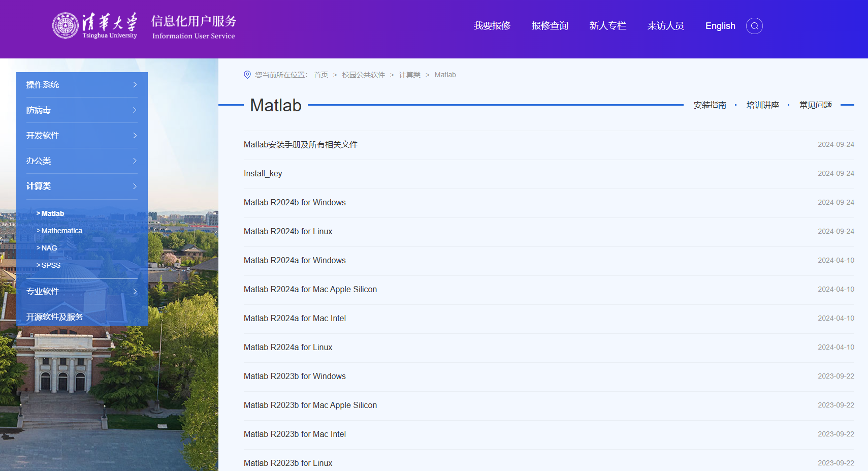Select 计算类 category in sidebar
This screenshot has width=868, height=471.
[39, 186]
